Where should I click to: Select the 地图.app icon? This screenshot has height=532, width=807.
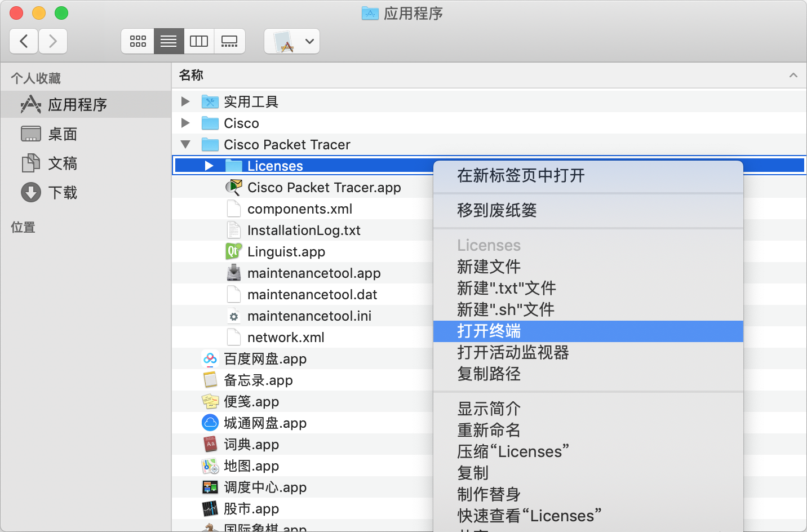coord(210,466)
